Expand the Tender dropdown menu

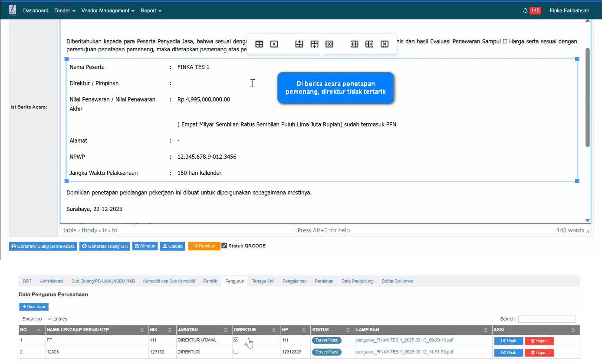[65, 10]
